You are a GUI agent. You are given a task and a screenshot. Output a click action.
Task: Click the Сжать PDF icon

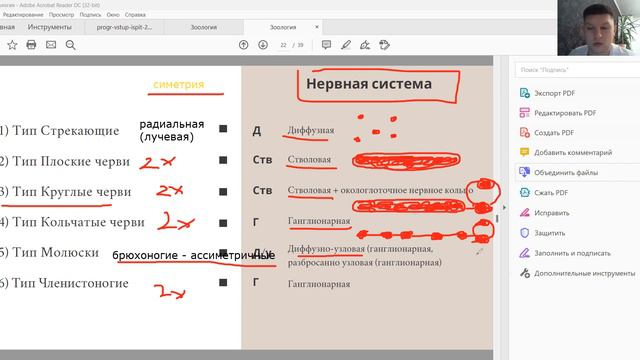pos(524,192)
